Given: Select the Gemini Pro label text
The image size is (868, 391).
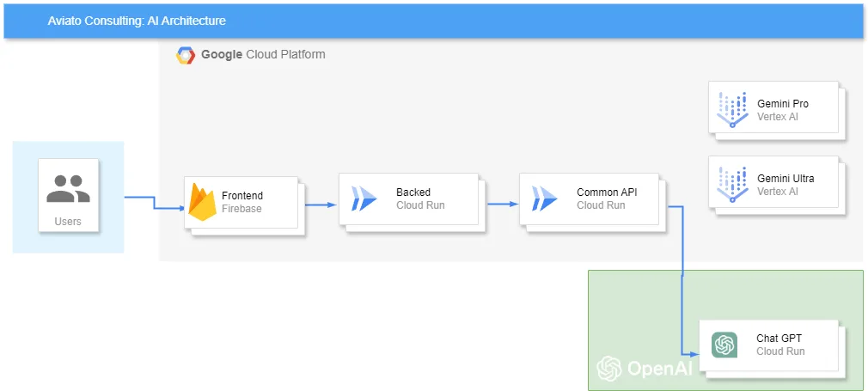Looking at the screenshot, I should click(x=783, y=104).
